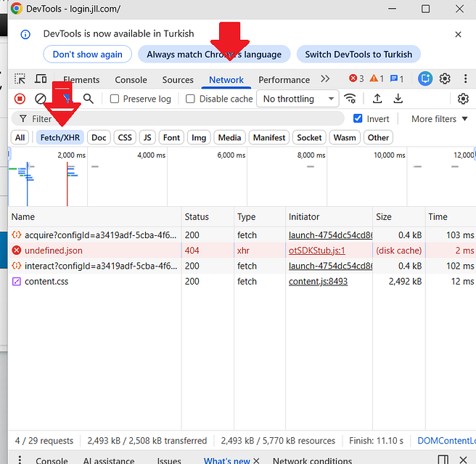Enable the Preserve log checkbox
Screen dimensions: 476x464
114,99
